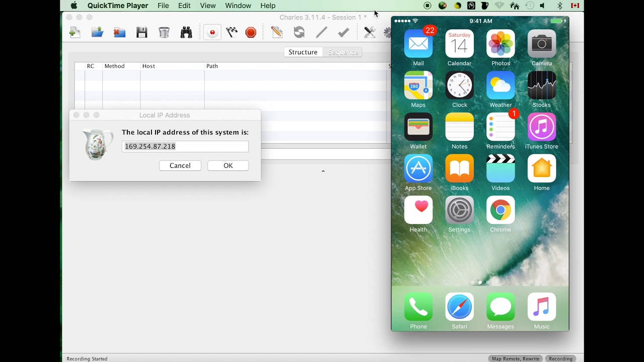Open the Stocks app on iPhone
This screenshot has height=362, width=644.
(x=542, y=85)
